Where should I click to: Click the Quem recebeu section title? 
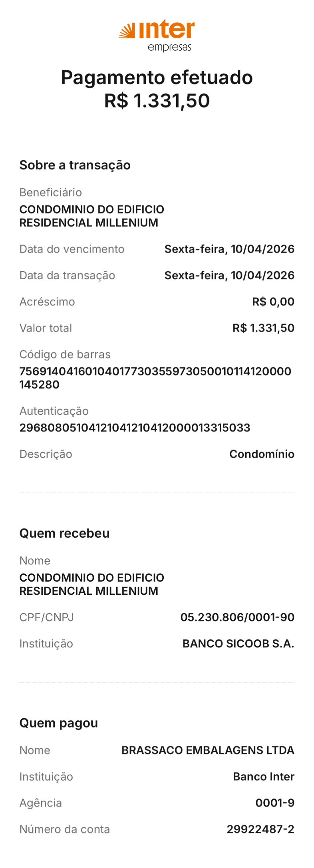pyautogui.click(x=64, y=533)
